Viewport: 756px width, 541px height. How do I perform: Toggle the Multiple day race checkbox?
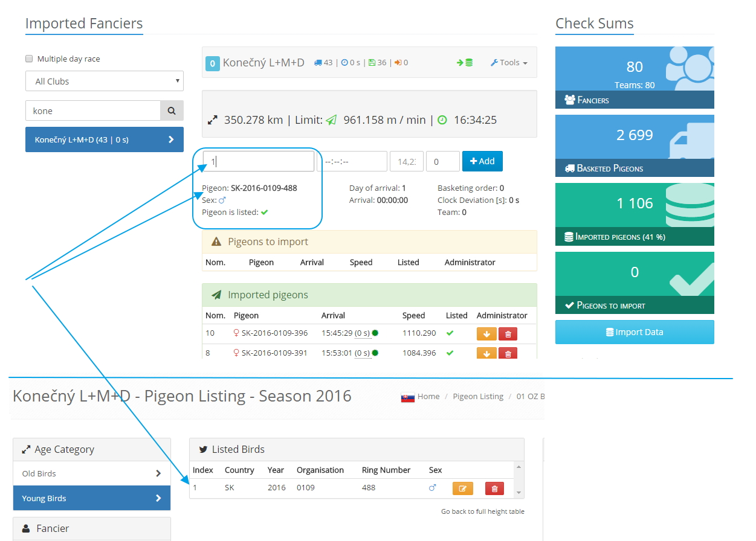pyautogui.click(x=29, y=59)
